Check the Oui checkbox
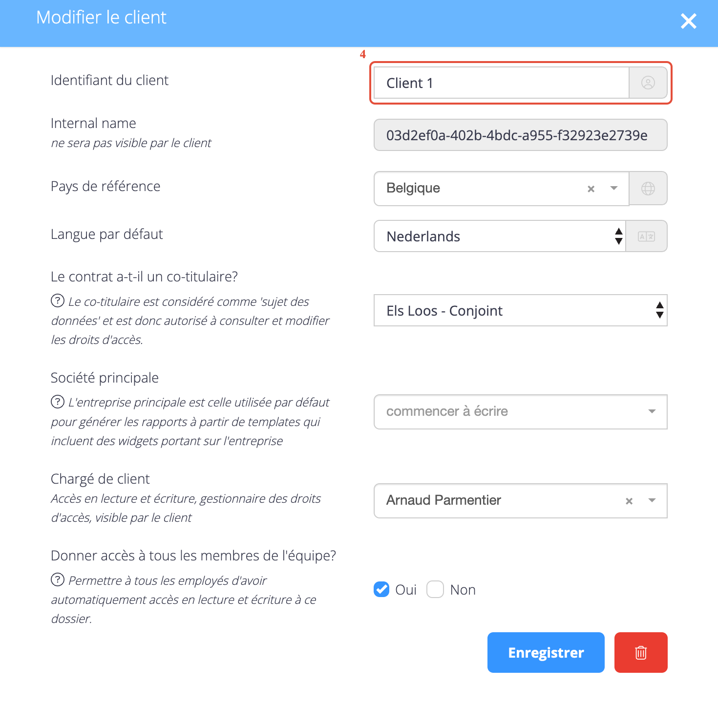 [381, 589]
